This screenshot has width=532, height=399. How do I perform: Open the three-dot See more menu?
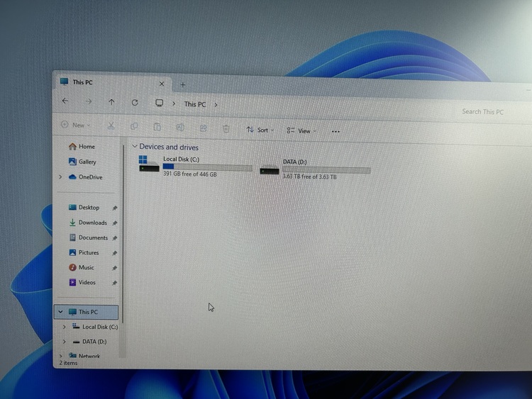[x=336, y=132]
